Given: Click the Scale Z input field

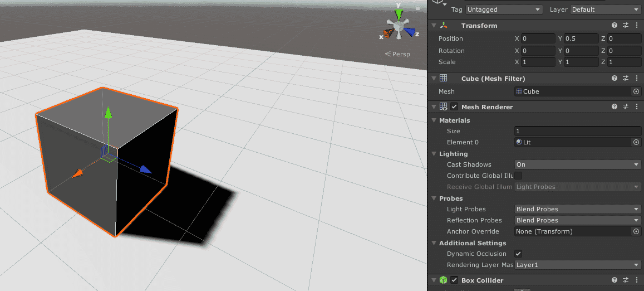Looking at the screenshot, I should coord(625,62).
